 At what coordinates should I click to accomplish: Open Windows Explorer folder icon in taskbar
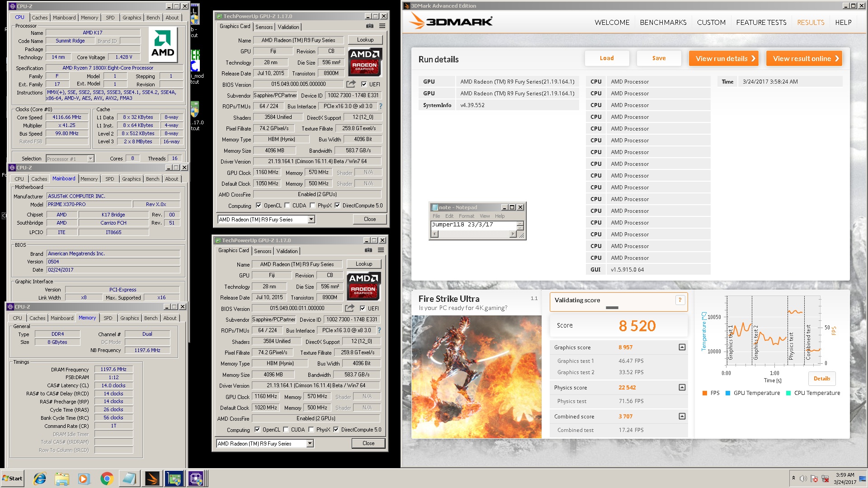[x=62, y=479]
